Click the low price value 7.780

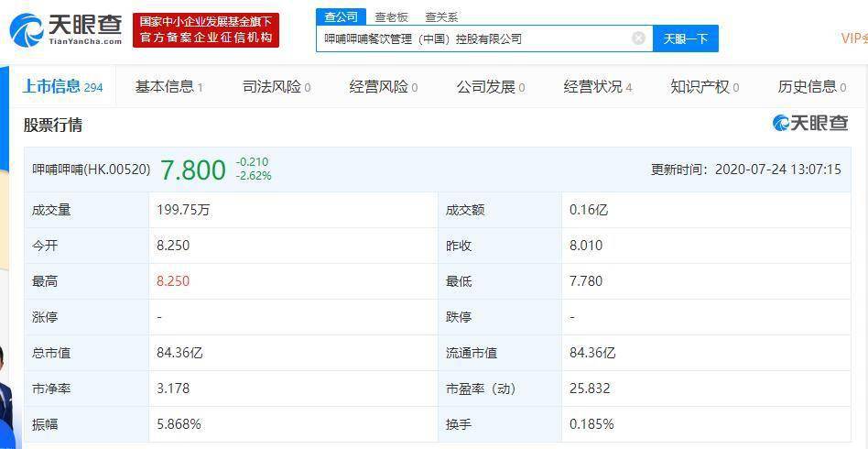(586, 281)
